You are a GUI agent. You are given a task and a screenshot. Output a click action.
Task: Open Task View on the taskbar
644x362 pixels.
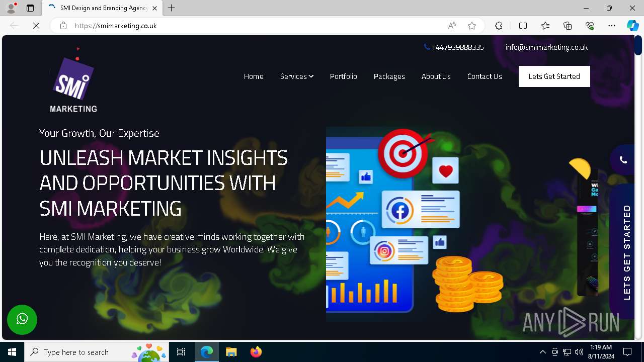(x=181, y=352)
